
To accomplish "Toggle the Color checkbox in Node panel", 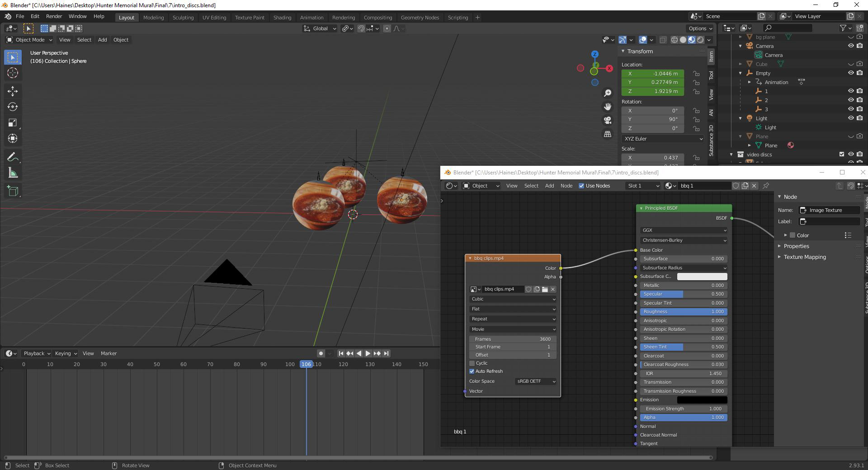I will pyautogui.click(x=793, y=235).
